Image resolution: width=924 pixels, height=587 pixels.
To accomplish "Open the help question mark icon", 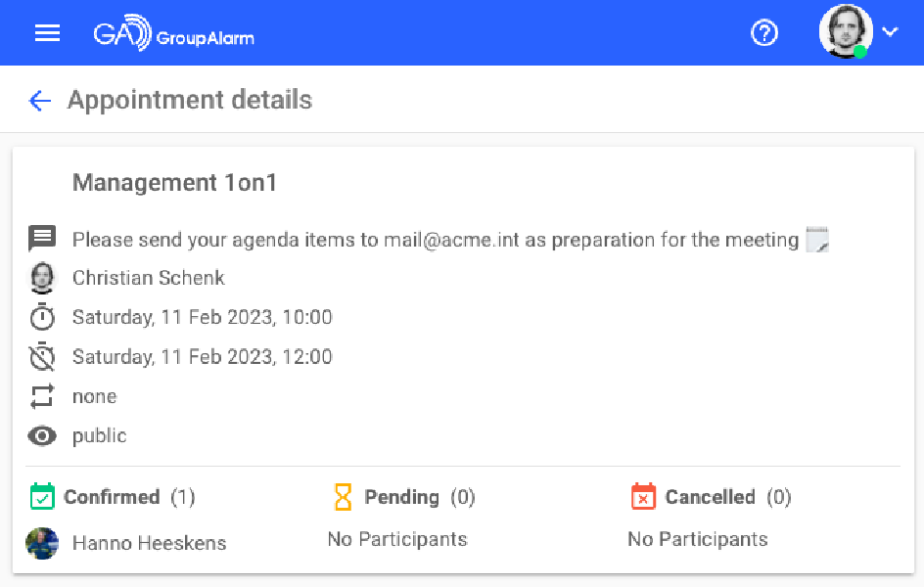I will (x=763, y=33).
